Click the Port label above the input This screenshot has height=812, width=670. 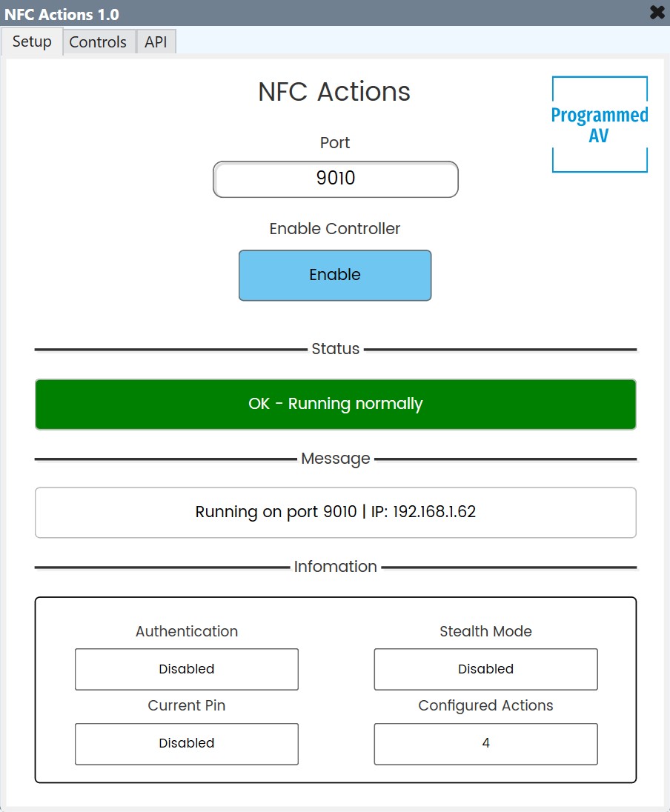click(x=334, y=142)
